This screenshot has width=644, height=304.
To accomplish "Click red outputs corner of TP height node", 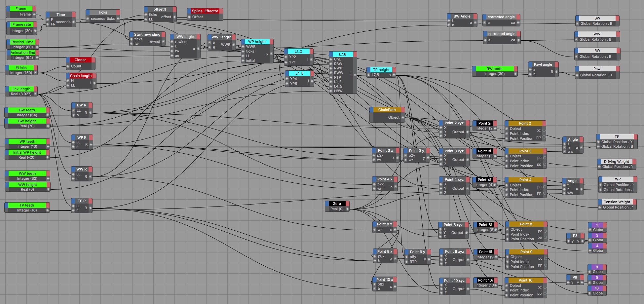I will point(394,70).
